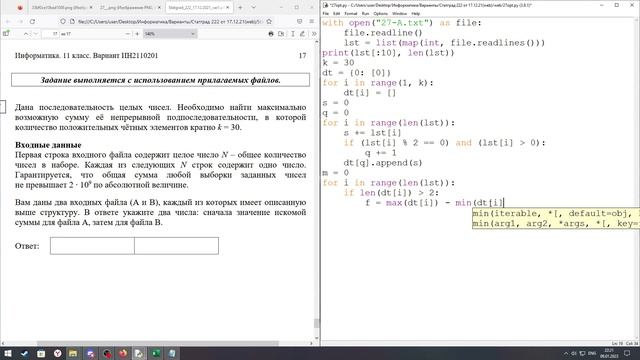Go to previous PDF page
This screenshot has width=640, height=360.
click(26, 34)
